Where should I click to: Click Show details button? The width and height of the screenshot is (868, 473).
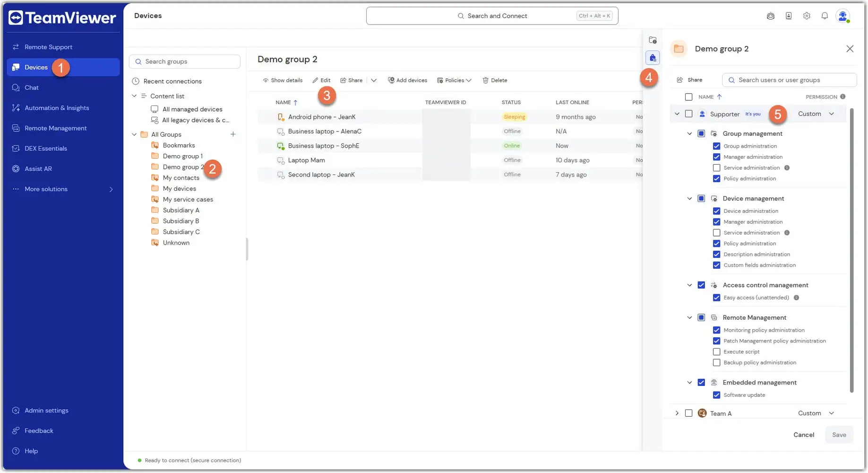click(283, 80)
